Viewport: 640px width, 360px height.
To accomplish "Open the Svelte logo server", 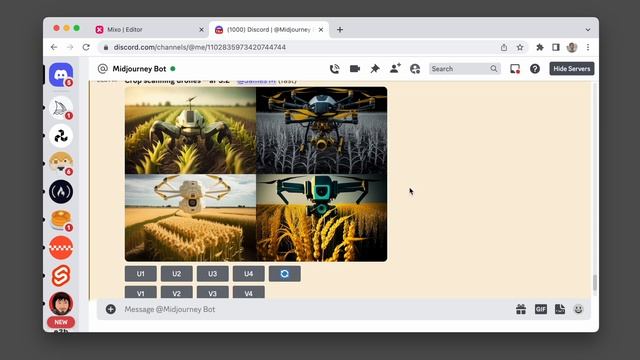I will point(61,276).
